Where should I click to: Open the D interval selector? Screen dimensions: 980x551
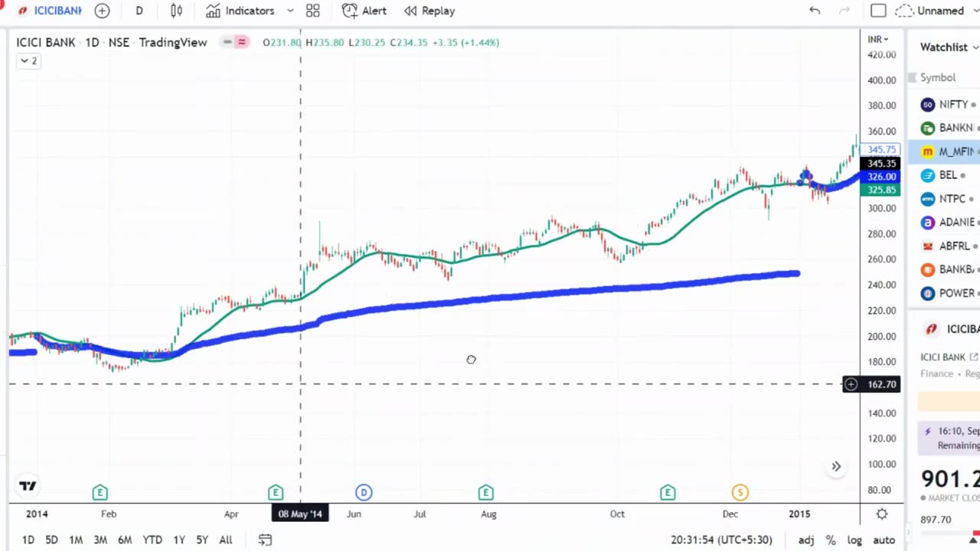coord(139,11)
